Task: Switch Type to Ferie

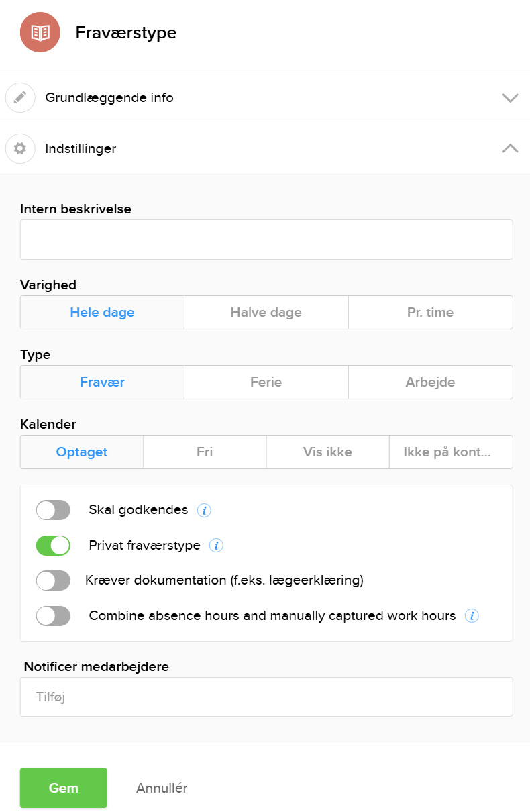Action: click(266, 382)
